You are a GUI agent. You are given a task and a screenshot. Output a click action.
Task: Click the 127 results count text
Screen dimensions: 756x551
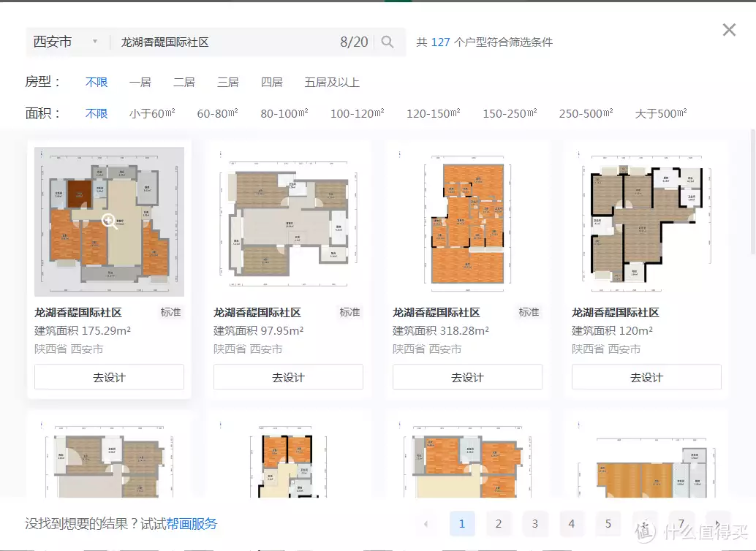point(440,42)
